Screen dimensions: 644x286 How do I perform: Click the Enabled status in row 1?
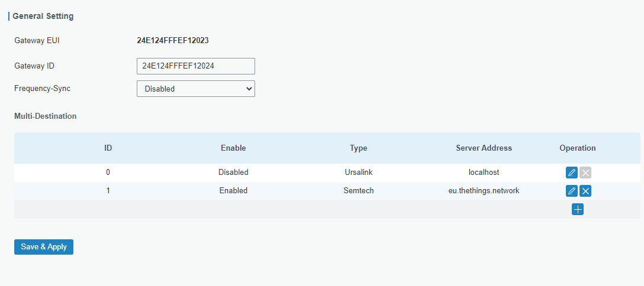tap(233, 191)
